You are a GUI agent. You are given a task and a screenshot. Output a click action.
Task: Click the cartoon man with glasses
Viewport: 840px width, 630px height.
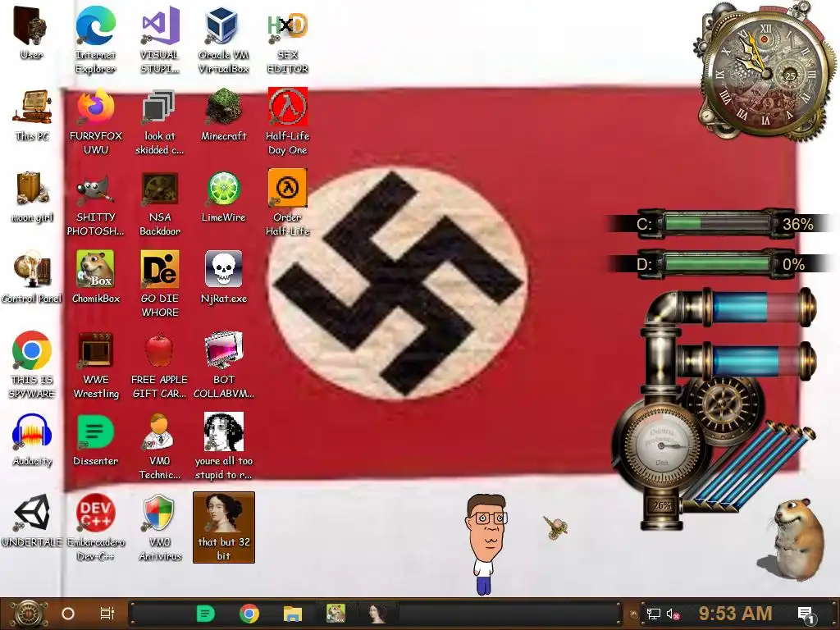[486, 544]
